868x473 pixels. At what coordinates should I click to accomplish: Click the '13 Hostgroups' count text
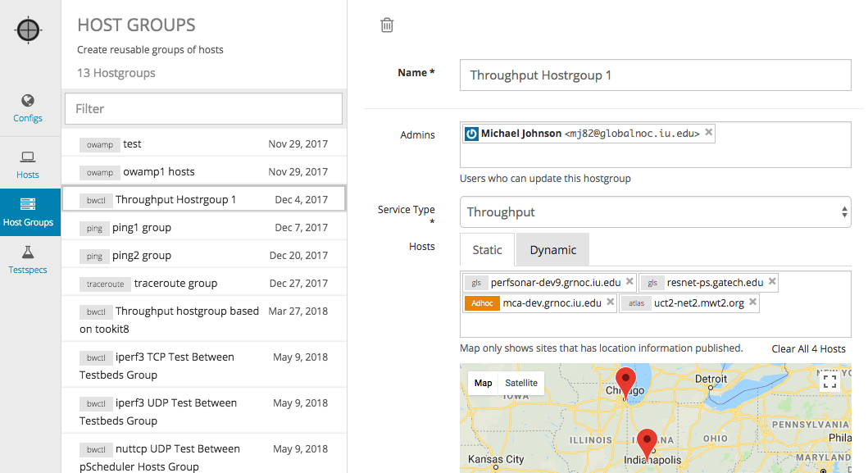116,73
